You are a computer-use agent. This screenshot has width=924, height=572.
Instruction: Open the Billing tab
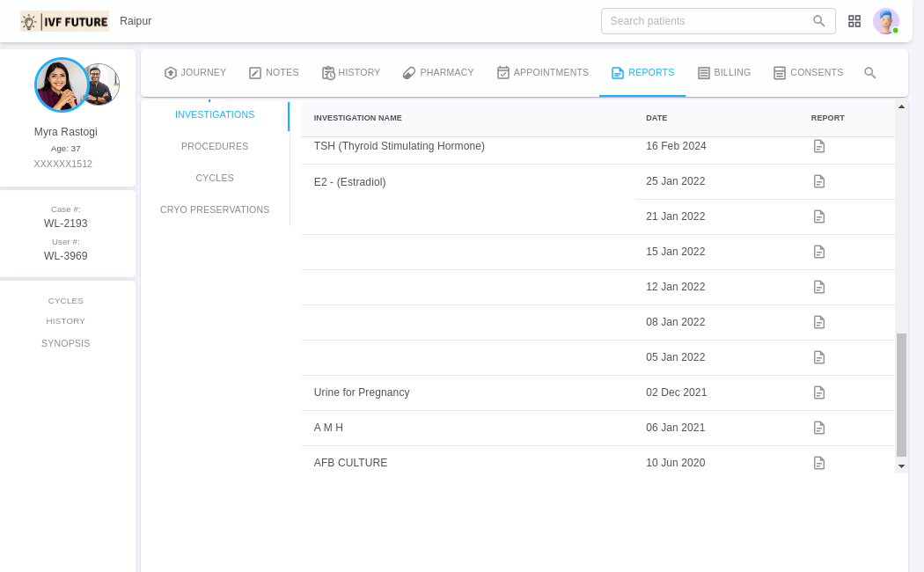[x=723, y=73]
